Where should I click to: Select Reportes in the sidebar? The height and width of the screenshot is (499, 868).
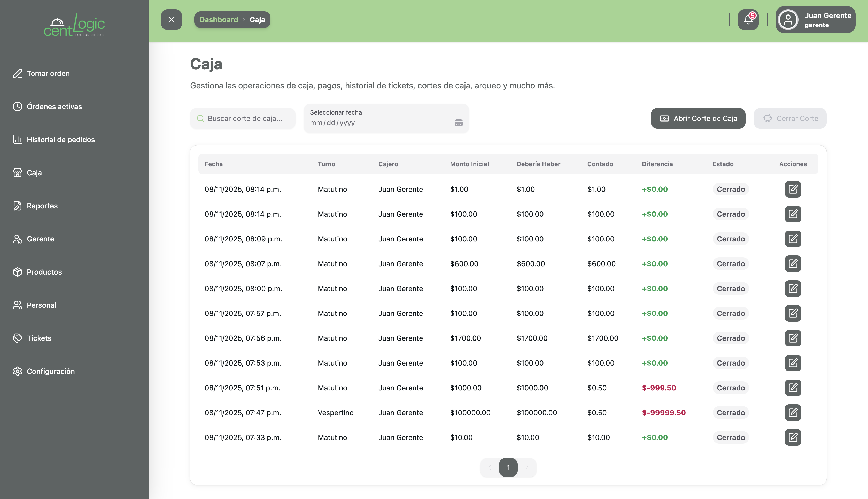[42, 206]
